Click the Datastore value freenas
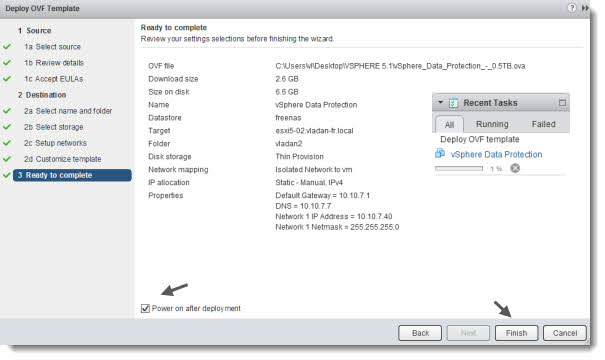Screen dimensions: 605x360 pyautogui.click(x=288, y=118)
